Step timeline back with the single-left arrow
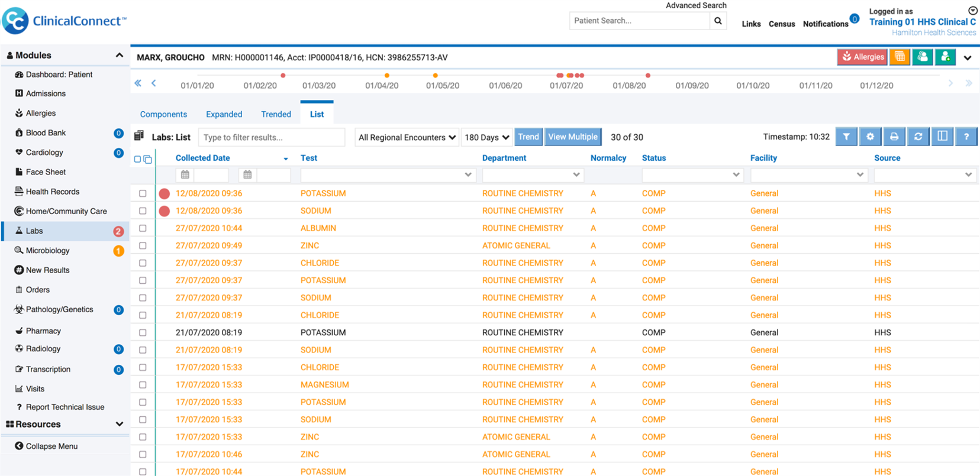 [x=154, y=83]
